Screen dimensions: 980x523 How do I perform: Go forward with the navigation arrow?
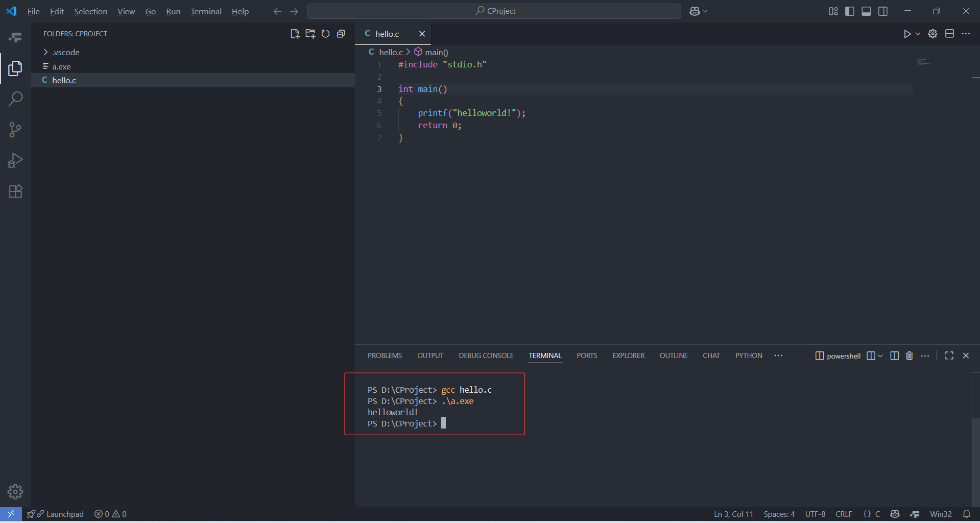pos(294,11)
